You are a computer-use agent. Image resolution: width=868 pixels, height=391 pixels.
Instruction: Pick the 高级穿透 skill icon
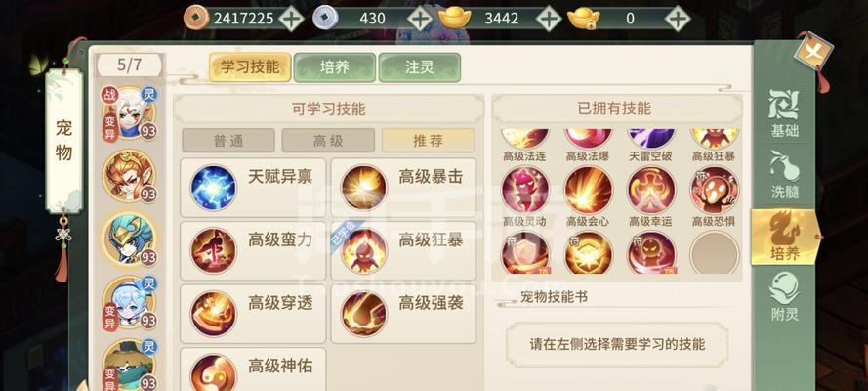click(x=213, y=314)
